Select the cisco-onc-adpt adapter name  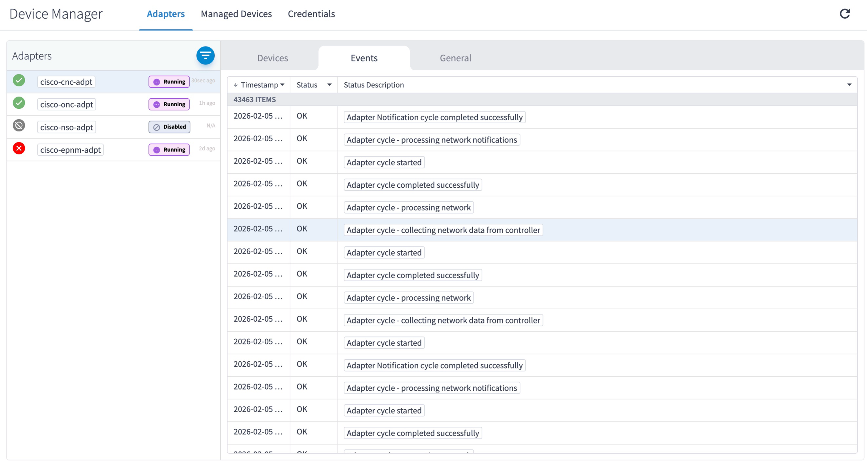pyautogui.click(x=66, y=104)
